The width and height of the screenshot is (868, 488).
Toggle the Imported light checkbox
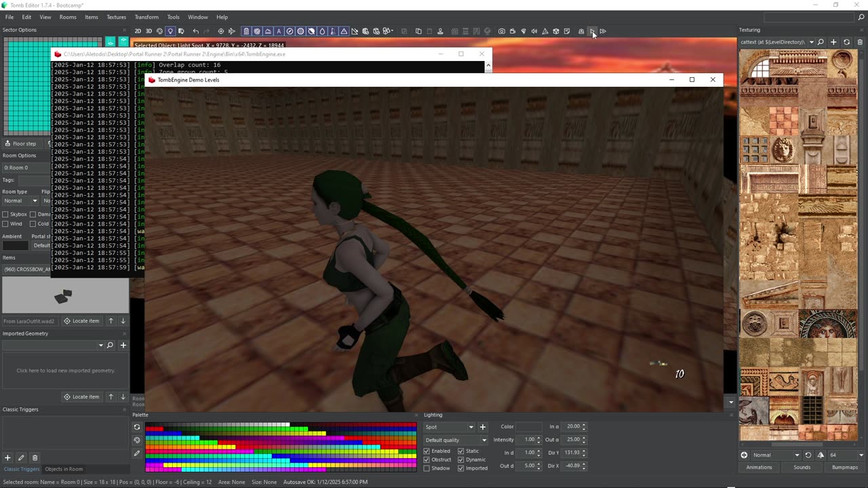point(461,468)
